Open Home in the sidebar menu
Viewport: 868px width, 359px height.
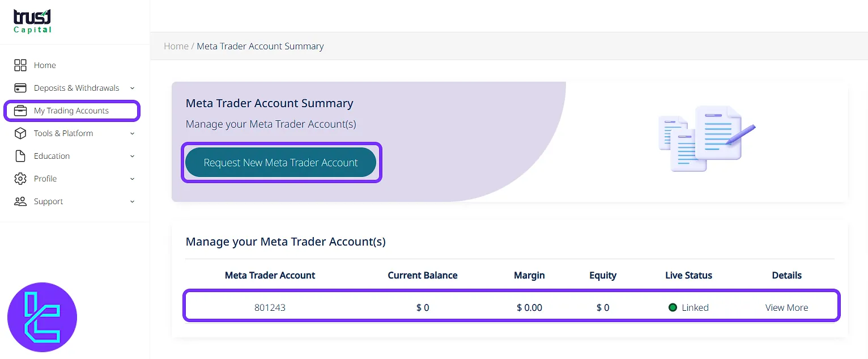coord(45,65)
